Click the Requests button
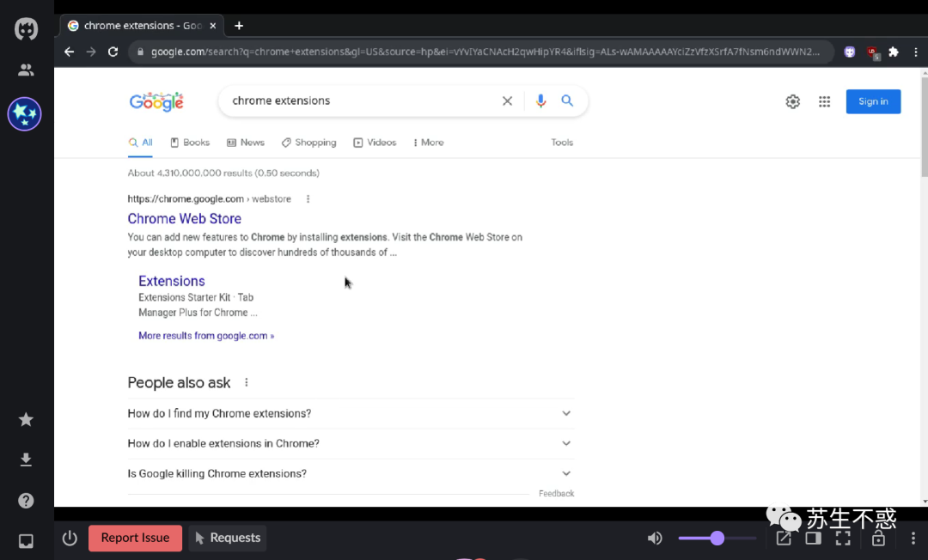The width and height of the screenshot is (928, 560). click(228, 539)
